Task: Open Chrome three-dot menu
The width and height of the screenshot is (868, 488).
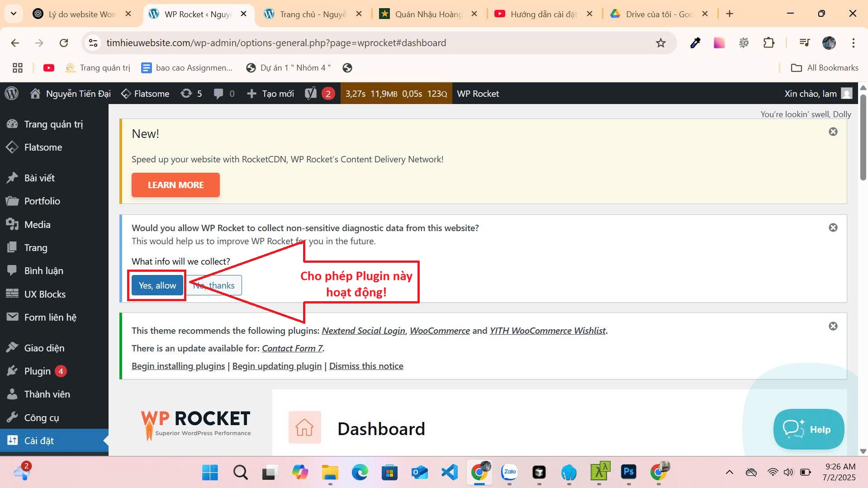Action: pos(853,43)
